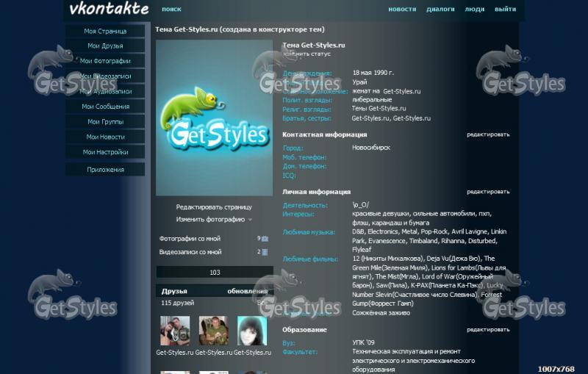
Task: Click the photo icon beside Фотографии со мной
Action: [265, 239]
